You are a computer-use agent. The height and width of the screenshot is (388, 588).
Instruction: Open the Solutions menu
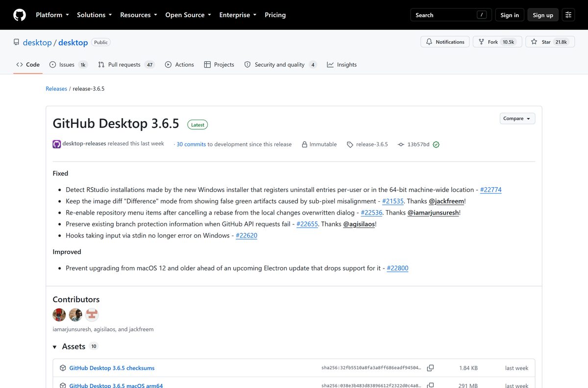click(95, 15)
